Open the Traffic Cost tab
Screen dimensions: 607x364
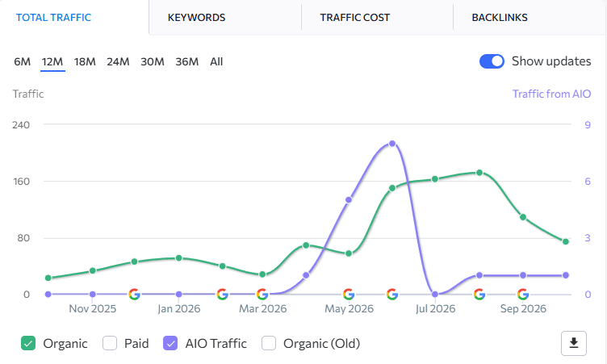[x=354, y=18]
